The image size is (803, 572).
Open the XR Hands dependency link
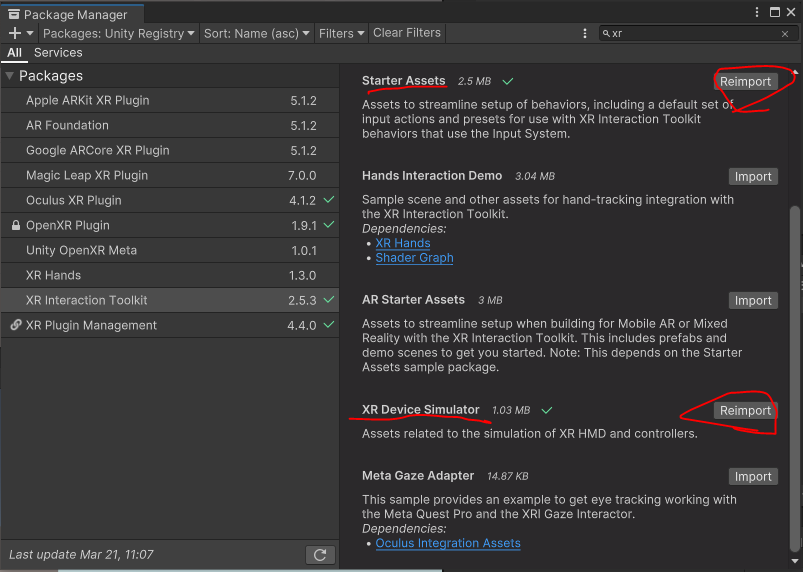pos(403,243)
